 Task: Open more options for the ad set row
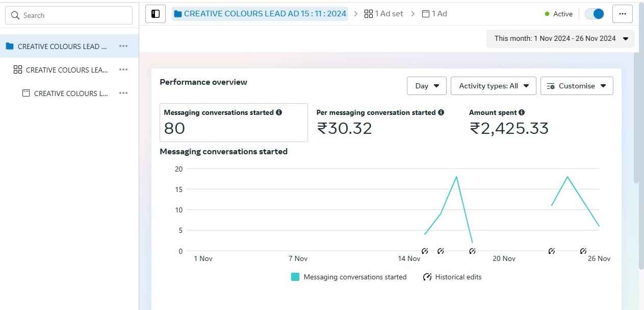click(x=123, y=69)
